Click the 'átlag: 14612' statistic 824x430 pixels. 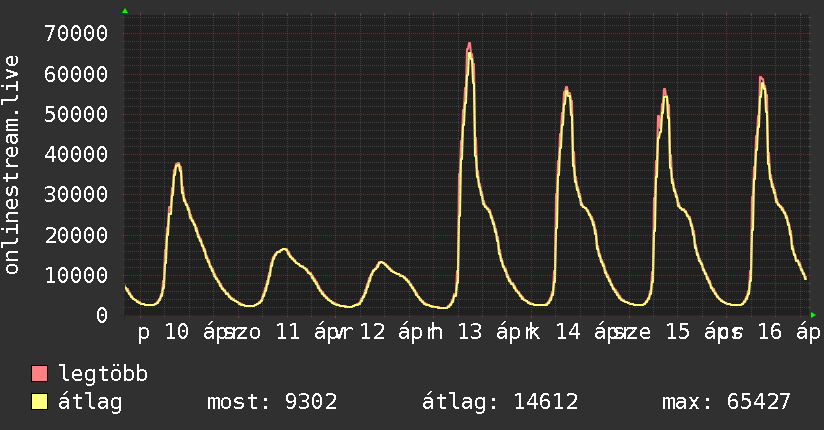500,402
